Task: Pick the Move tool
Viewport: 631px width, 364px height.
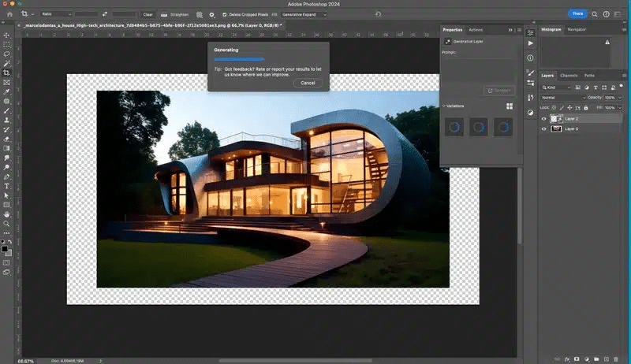Action: pos(6,35)
